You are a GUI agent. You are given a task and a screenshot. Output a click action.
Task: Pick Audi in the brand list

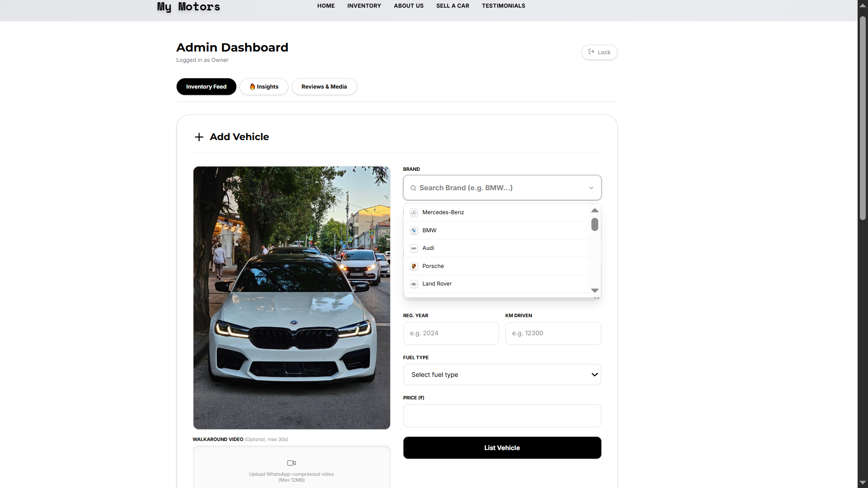(x=496, y=248)
